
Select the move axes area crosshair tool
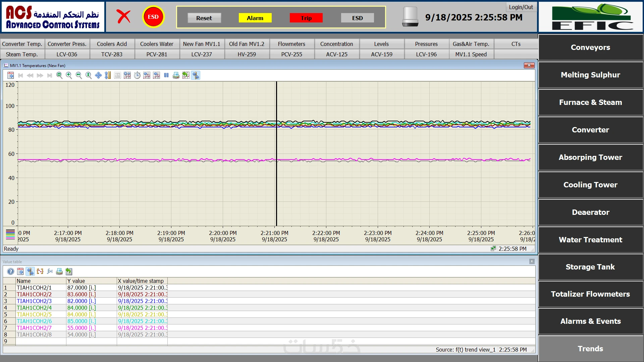98,75
